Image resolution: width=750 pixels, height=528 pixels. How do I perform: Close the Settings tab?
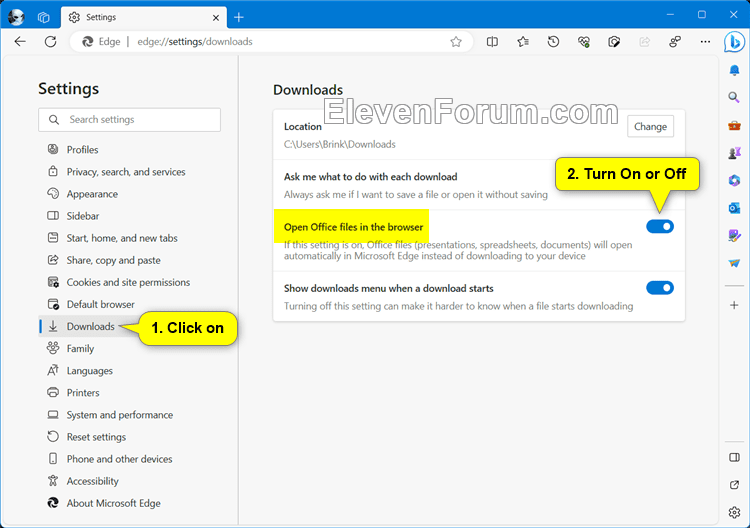[216, 18]
